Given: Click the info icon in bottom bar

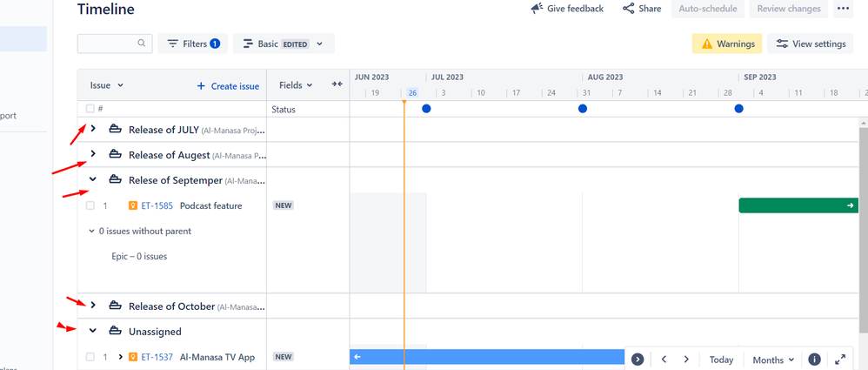Looking at the screenshot, I should click(x=814, y=360).
